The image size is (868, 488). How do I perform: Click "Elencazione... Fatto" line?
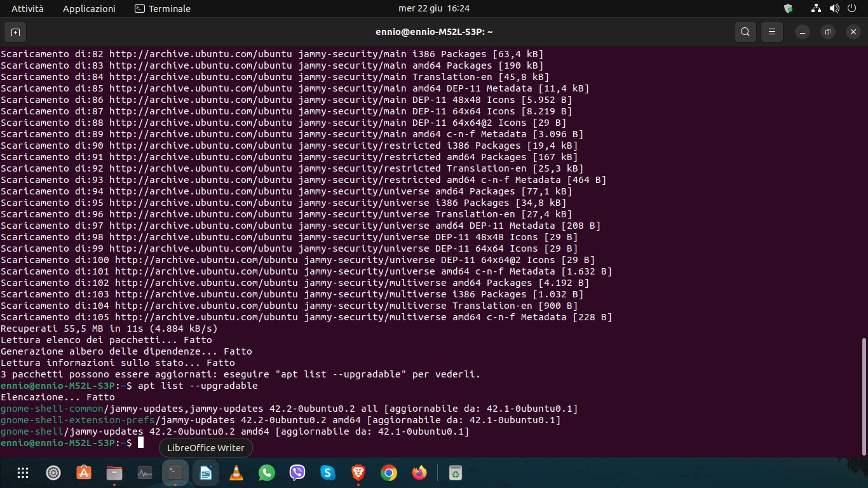[x=58, y=397]
